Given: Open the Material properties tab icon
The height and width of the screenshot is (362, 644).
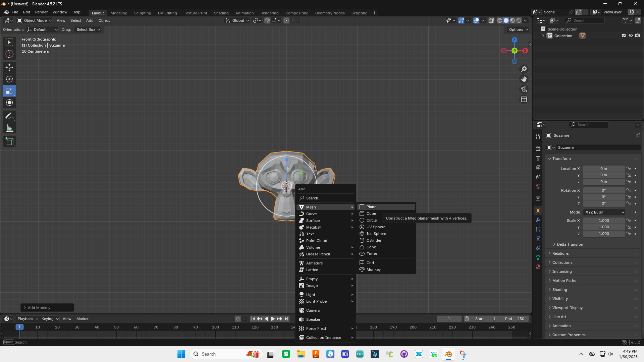Looking at the screenshot, I should [538, 267].
